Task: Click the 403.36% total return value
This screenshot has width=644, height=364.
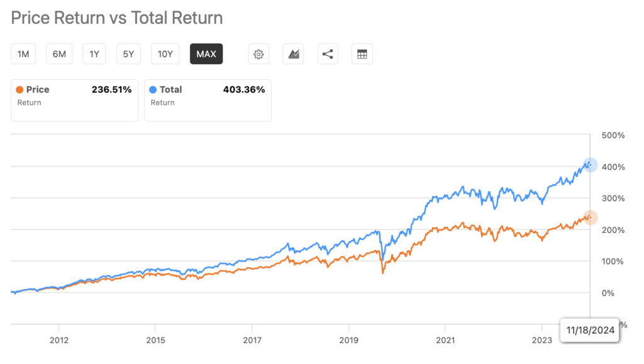Action: [244, 90]
